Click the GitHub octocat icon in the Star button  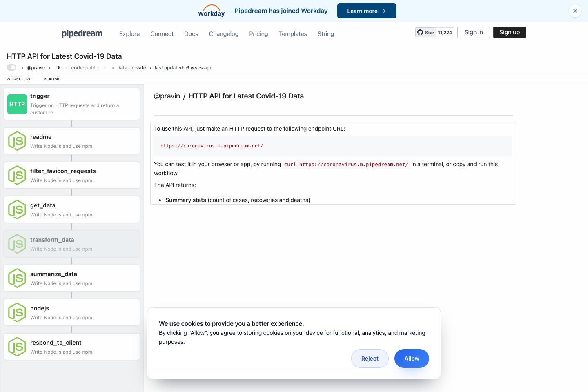420,32
